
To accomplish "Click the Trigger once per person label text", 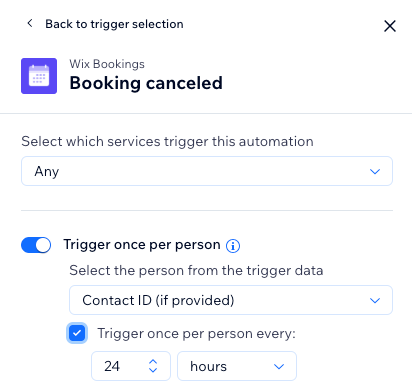I will [142, 245].
